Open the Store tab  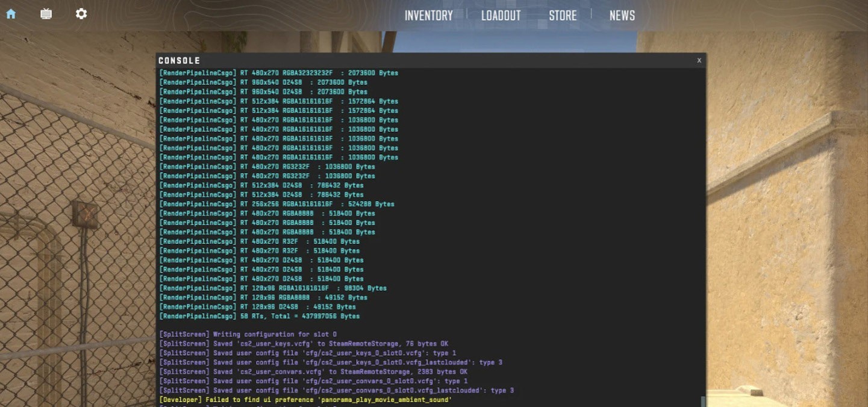tap(563, 16)
